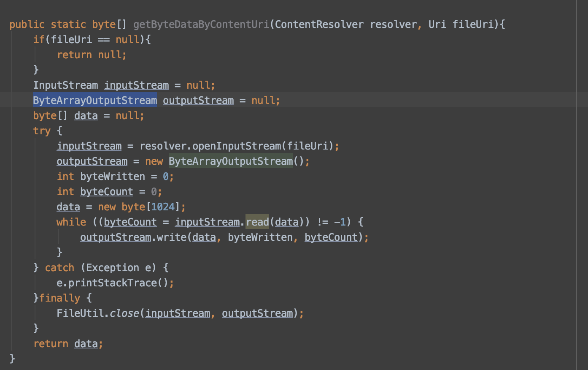The width and height of the screenshot is (588, 370).
Task: Click the catch keyword
Action: tap(59, 267)
